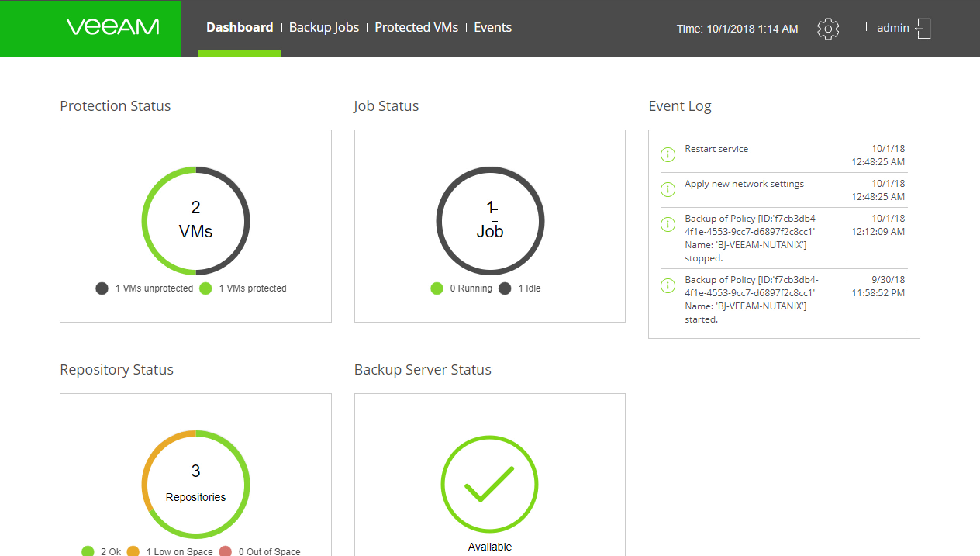Viewport: 980px width, 556px height.
Task: Click the '0 Running' label
Action: tap(471, 288)
